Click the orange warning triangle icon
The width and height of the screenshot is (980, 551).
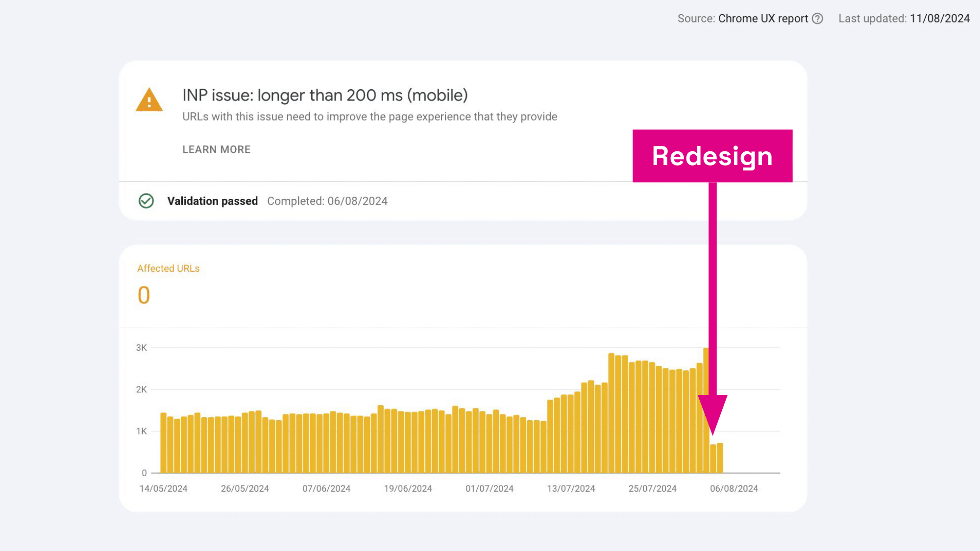tap(149, 100)
